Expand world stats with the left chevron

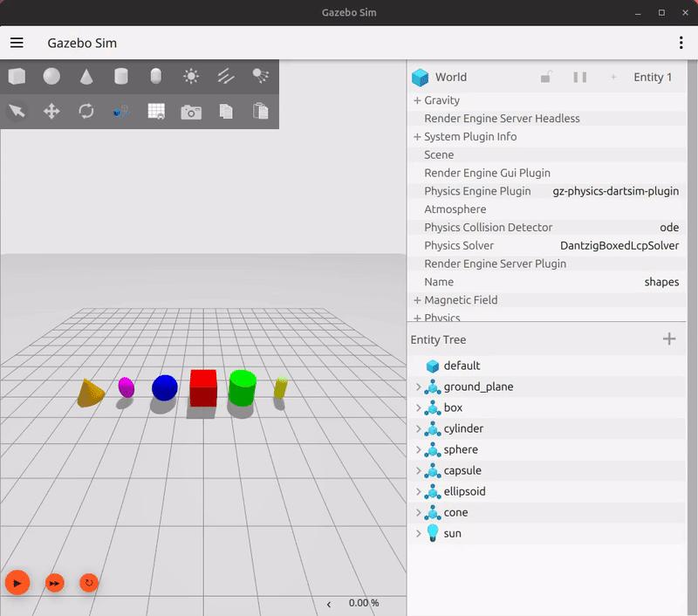pos(329,604)
